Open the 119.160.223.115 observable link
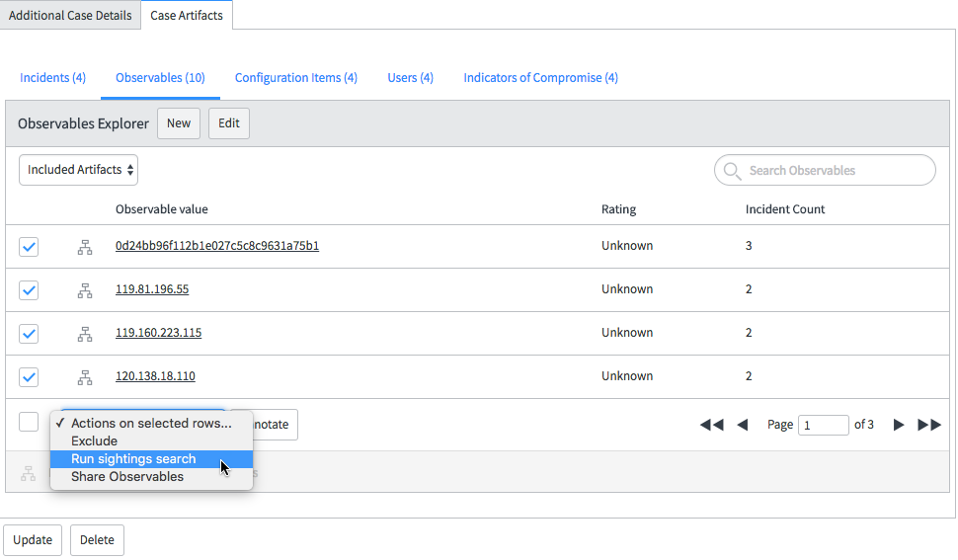Screen dimensions: 958x560 [158, 333]
